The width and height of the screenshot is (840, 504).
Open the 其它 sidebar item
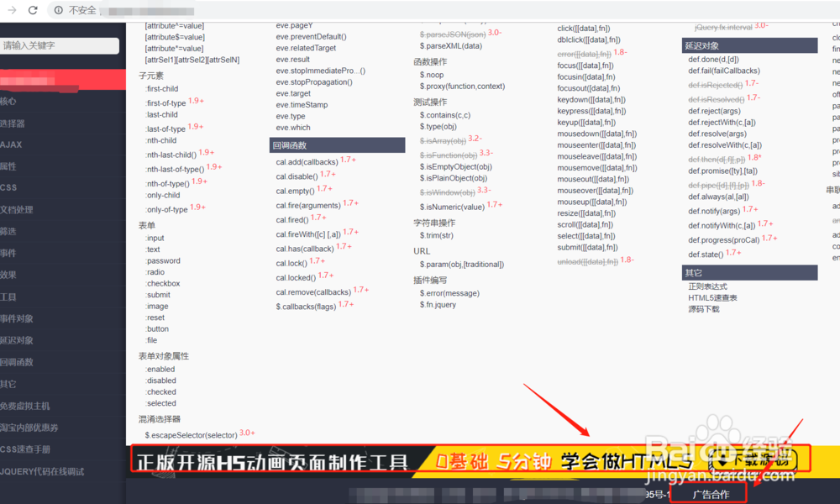click(x=8, y=384)
